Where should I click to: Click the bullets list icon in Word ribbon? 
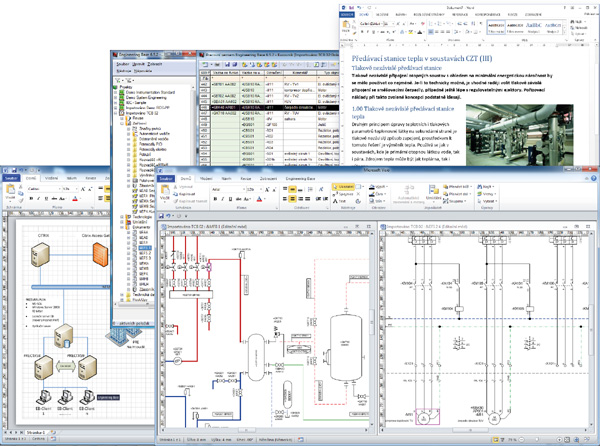tap(431, 24)
